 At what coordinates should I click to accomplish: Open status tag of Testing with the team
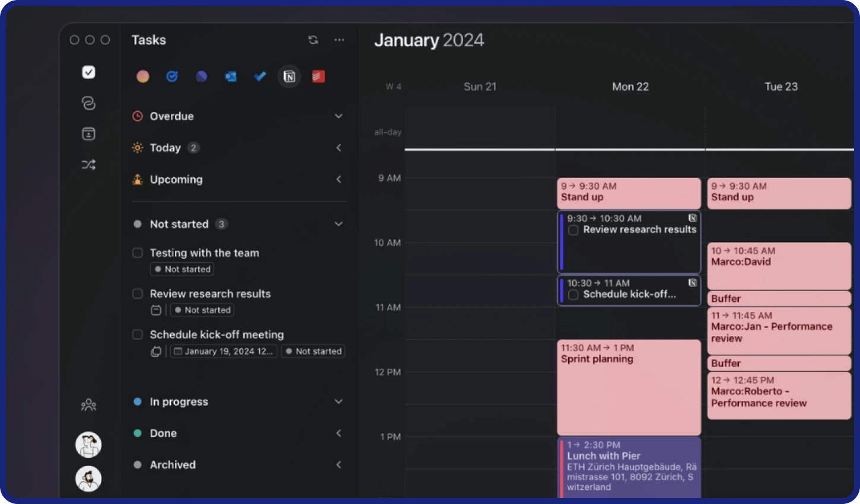[x=183, y=269]
